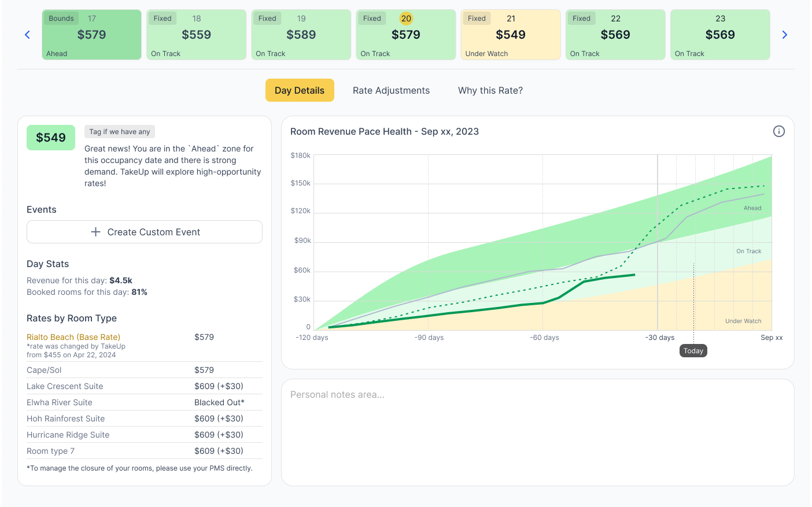Select day 18 card showing $559

[x=196, y=35]
